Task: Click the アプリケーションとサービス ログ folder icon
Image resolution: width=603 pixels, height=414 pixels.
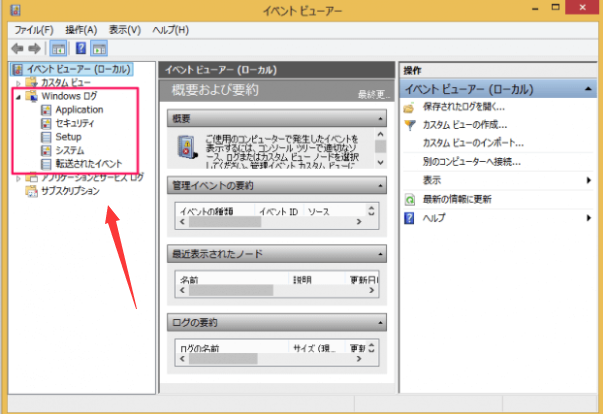Action: click(x=32, y=178)
